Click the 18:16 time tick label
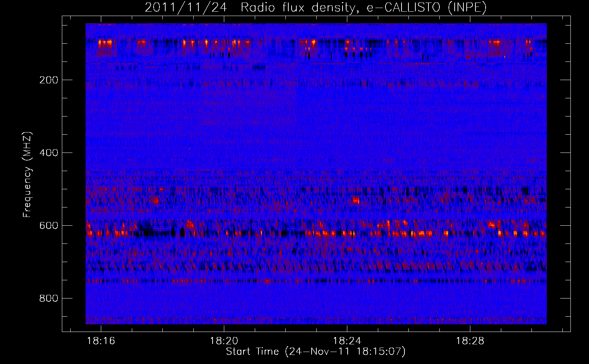Viewport: 589px width, 364px height. (x=101, y=341)
